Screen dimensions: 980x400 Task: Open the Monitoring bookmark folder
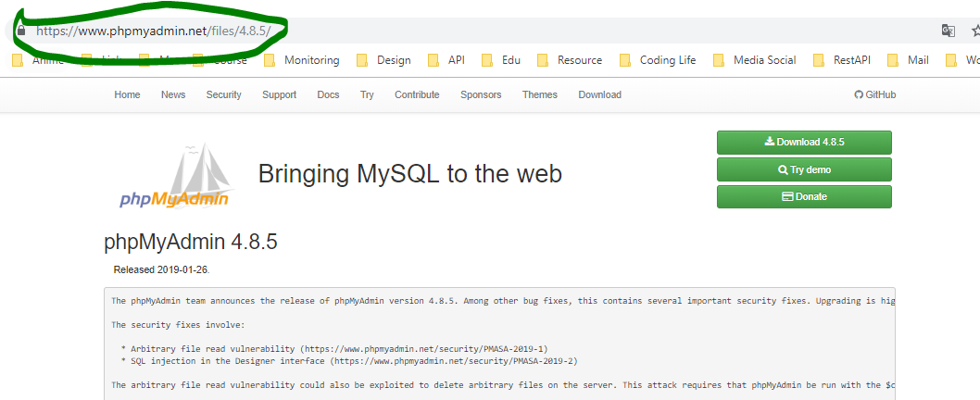tap(302, 60)
